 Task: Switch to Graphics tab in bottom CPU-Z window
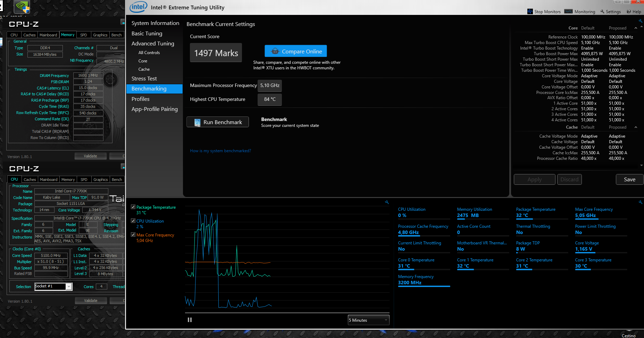pos(101,180)
